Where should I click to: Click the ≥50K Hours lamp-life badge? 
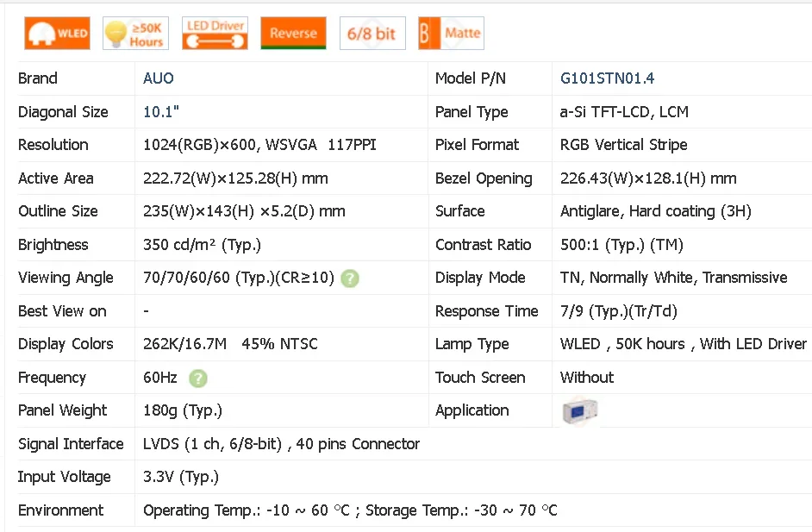(x=135, y=33)
